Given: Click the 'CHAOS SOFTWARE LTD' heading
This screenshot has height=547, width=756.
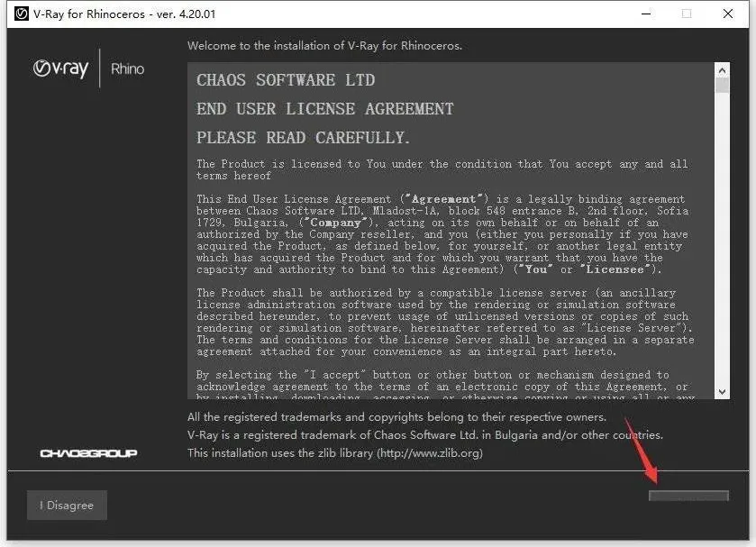Looking at the screenshot, I should [286, 80].
